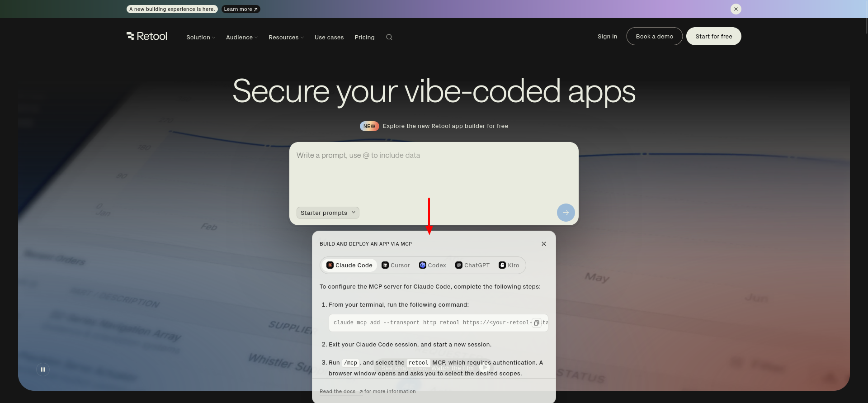Click 'BUILD AND DEPLOY AN APP VIA MCP' heading
Viewport: 868px width, 403px height.
[x=366, y=244]
